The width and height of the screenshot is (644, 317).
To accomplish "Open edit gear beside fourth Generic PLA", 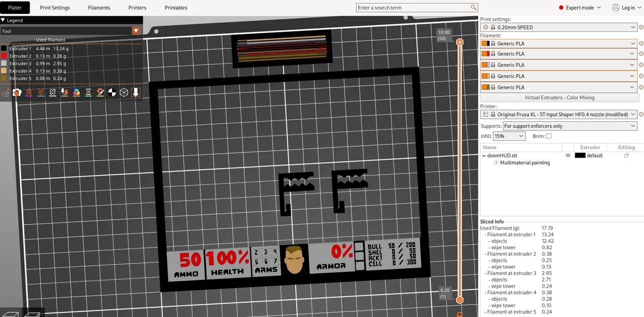I will [x=641, y=76].
